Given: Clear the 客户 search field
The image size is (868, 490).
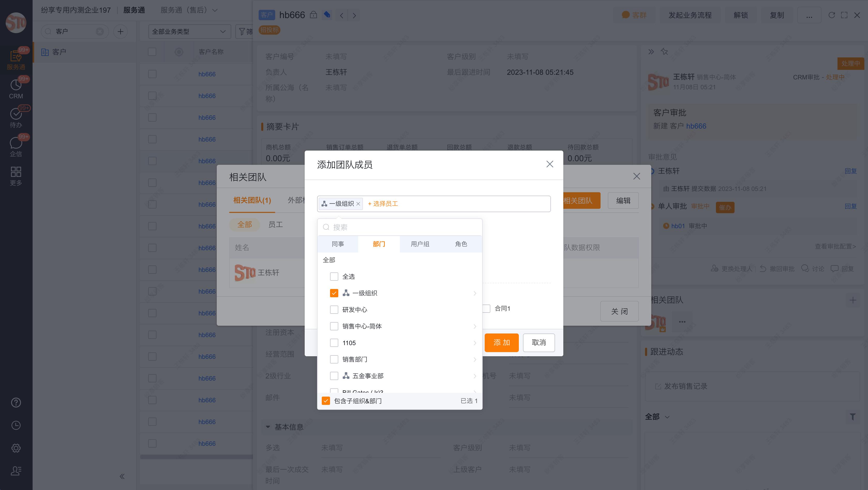Looking at the screenshot, I should (100, 31).
